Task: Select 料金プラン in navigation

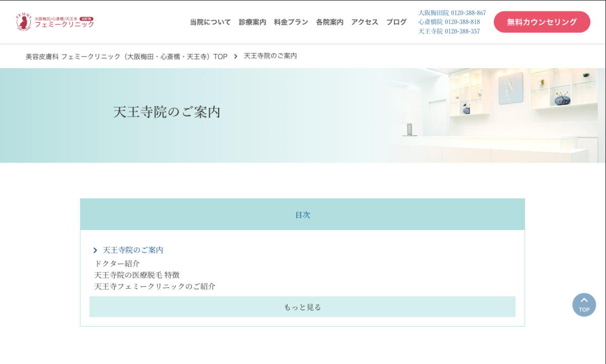Action: [x=291, y=22]
